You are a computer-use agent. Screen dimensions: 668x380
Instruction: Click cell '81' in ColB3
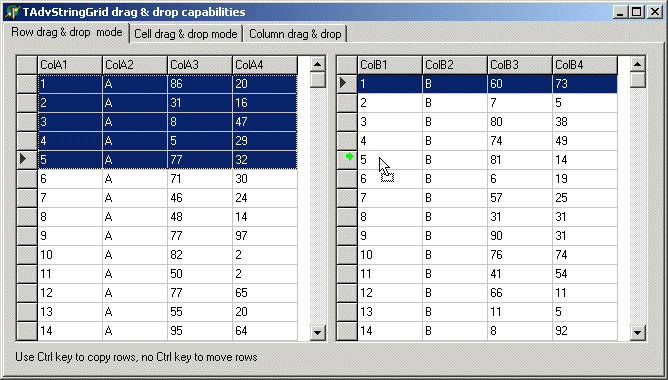click(520, 160)
